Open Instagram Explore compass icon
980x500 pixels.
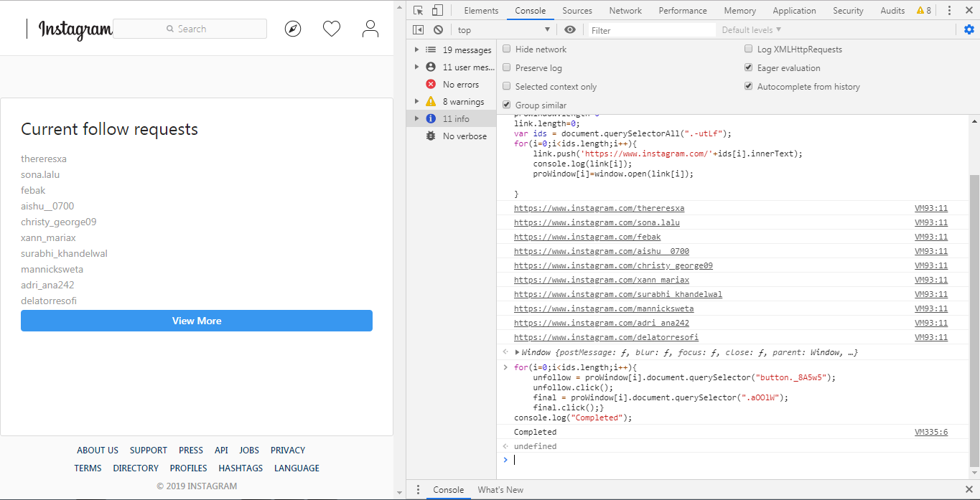coord(293,29)
